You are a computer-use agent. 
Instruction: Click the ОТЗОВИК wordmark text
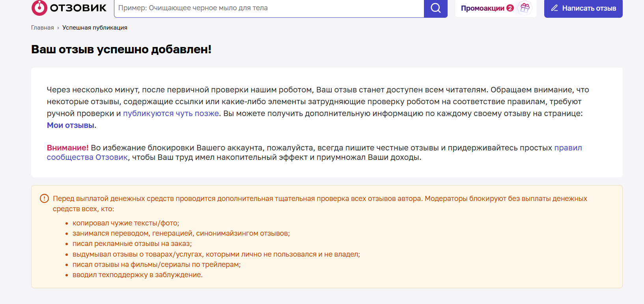[78, 8]
